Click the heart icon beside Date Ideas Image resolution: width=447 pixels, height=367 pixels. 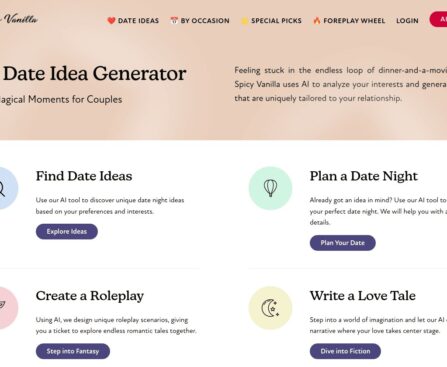111,21
